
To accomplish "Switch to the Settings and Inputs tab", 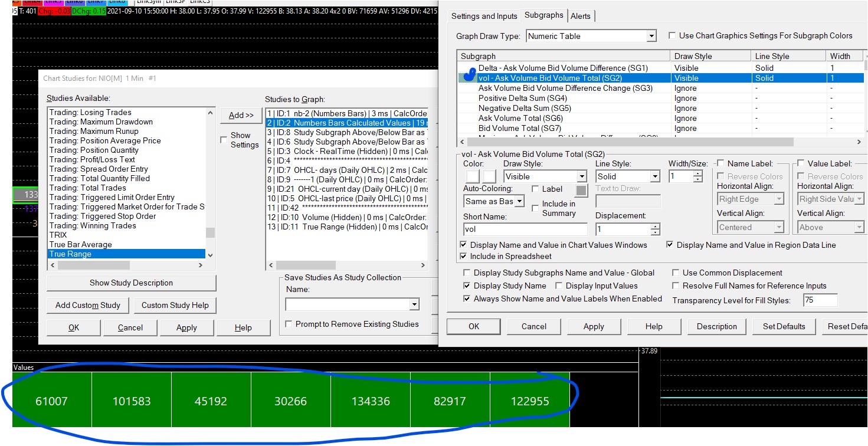I will pos(484,16).
